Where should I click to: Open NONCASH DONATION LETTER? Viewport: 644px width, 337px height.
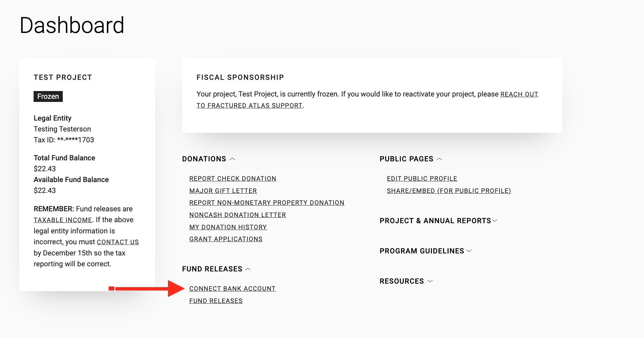point(238,215)
